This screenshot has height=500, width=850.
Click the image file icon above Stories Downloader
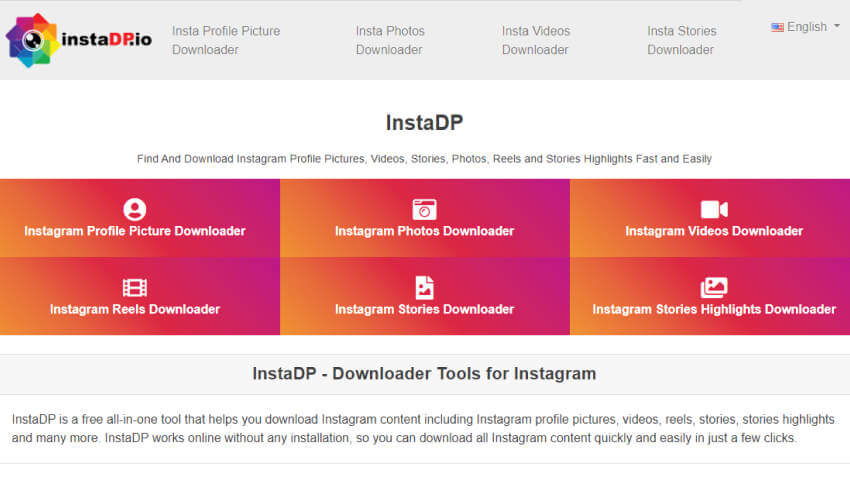424,287
